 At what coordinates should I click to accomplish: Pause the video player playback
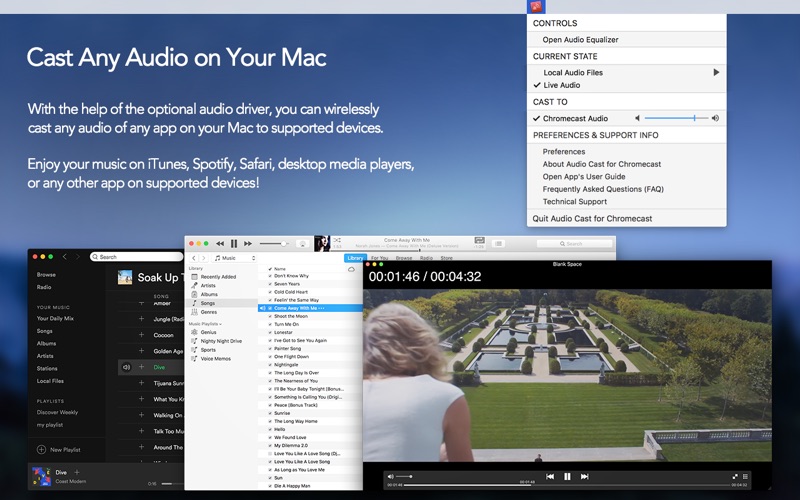pyautogui.click(x=567, y=477)
